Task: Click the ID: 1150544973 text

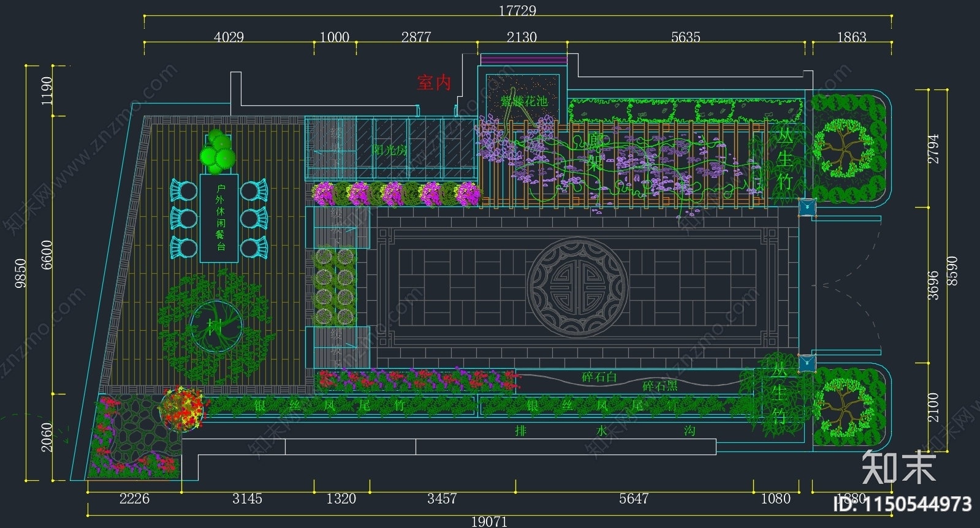Action: point(903,504)
